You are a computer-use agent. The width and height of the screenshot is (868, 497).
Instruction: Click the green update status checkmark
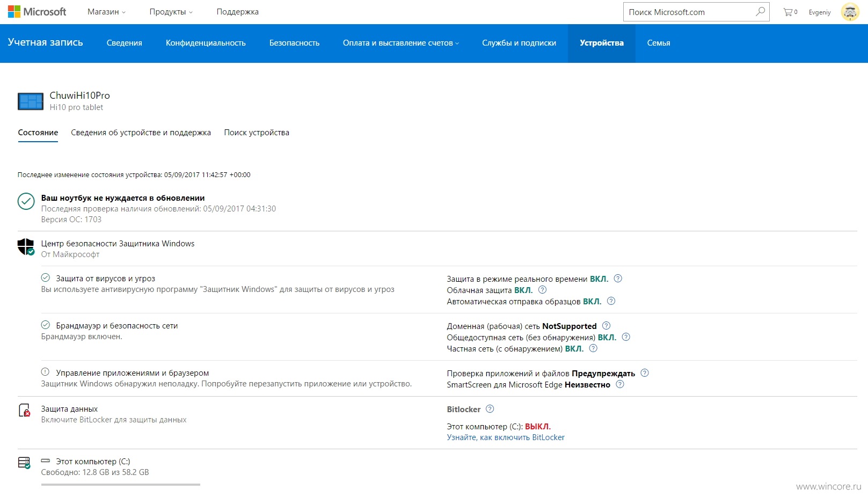pyautogui.click(x=26, y=201)
